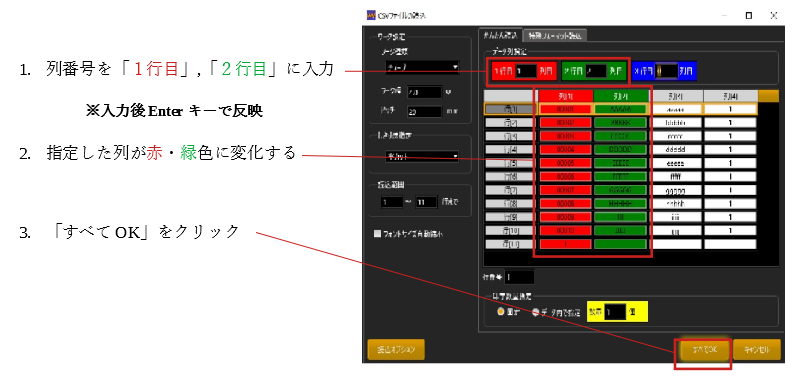
Task: Maximize the CSV import dialog window
Action: click(x=749, y=16)
